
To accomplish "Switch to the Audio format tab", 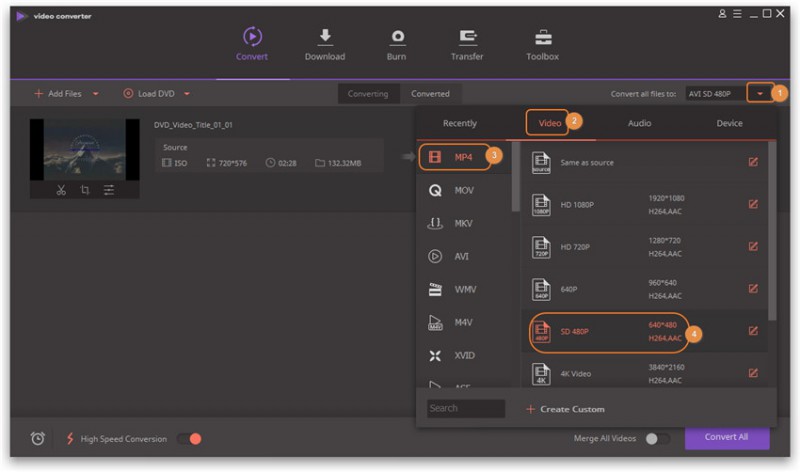I will 639,123.
